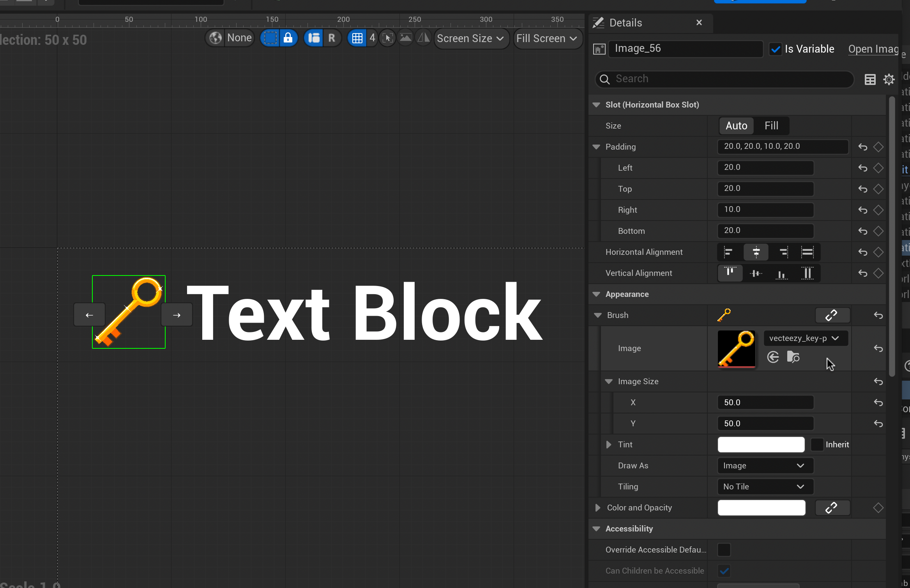Toggle the Is Variable checkbox

tap(776, 49)
